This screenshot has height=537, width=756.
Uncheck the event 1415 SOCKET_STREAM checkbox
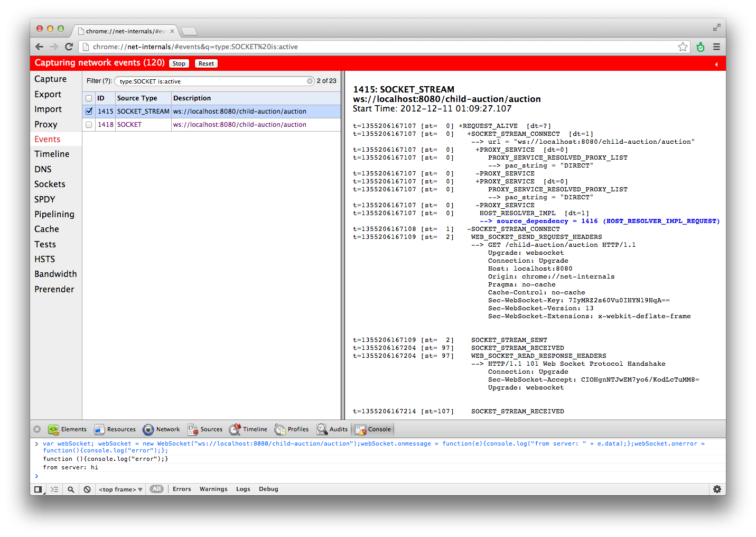pos(89,112)
